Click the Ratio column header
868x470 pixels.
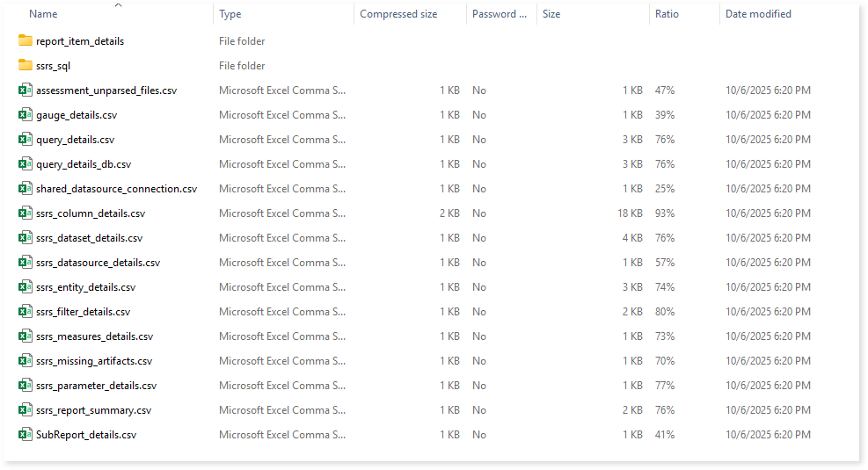tap(667, 14)
